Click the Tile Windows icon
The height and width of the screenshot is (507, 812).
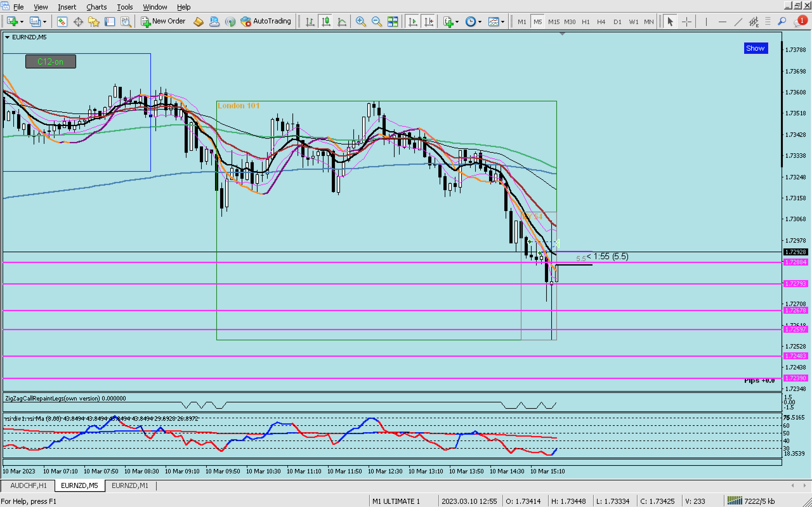392,22
